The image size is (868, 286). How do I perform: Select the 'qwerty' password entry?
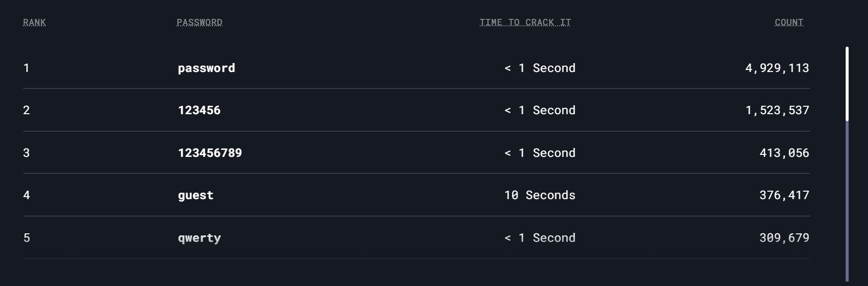click(x=199, y=238)
